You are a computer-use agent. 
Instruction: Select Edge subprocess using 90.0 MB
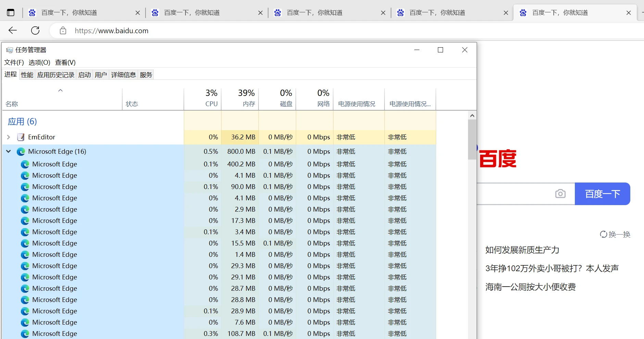point(219,187)
